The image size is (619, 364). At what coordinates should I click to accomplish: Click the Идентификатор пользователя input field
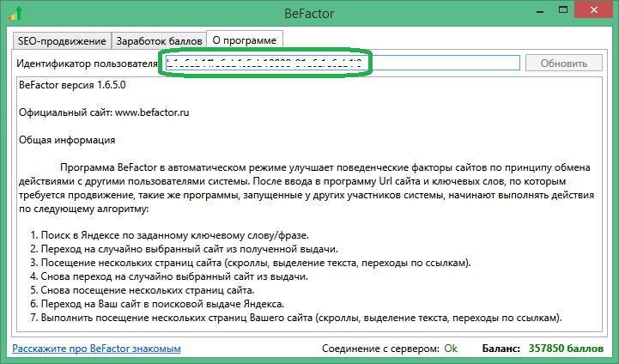343,64
